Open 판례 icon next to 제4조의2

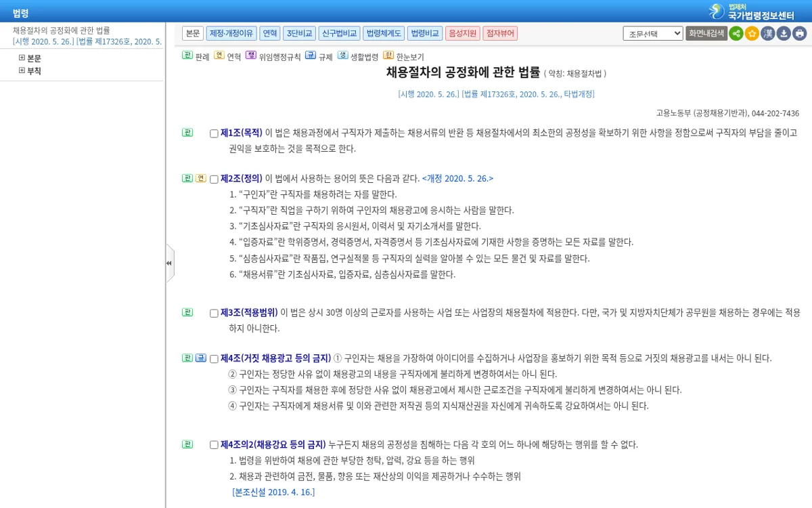tap(187, 444)
